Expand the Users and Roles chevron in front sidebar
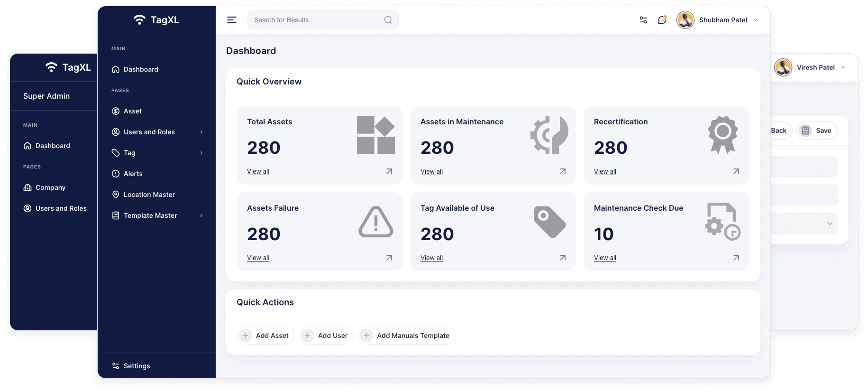Viewport: 868px width, 392px height. (x=201, y=132)
